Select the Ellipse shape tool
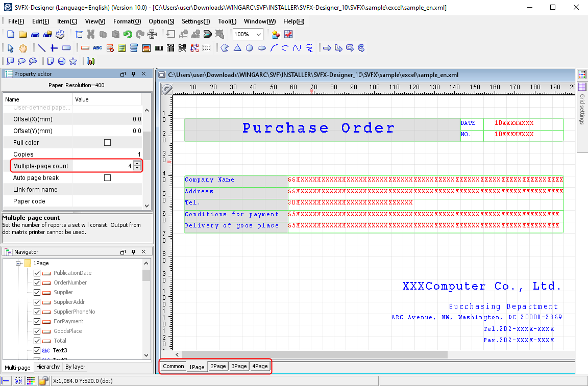The height and width of the screenshot is (386, 588). click(262, 48)
